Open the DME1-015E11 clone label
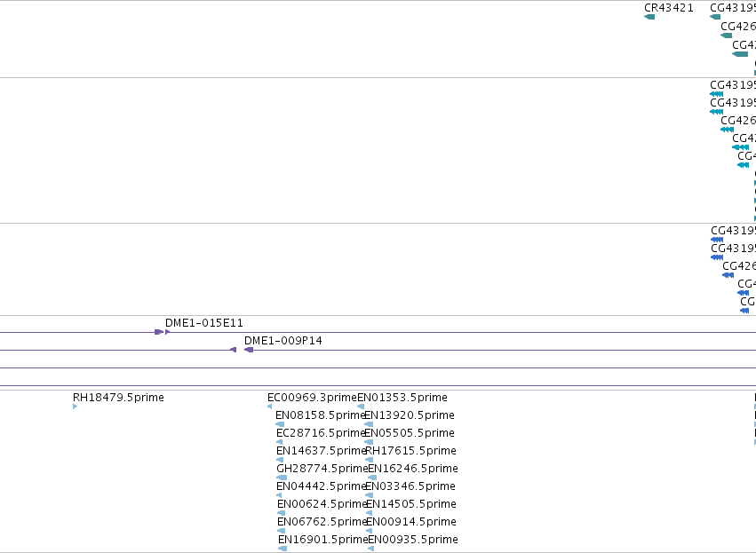This screenshot has width=756, height=553. 204,323
